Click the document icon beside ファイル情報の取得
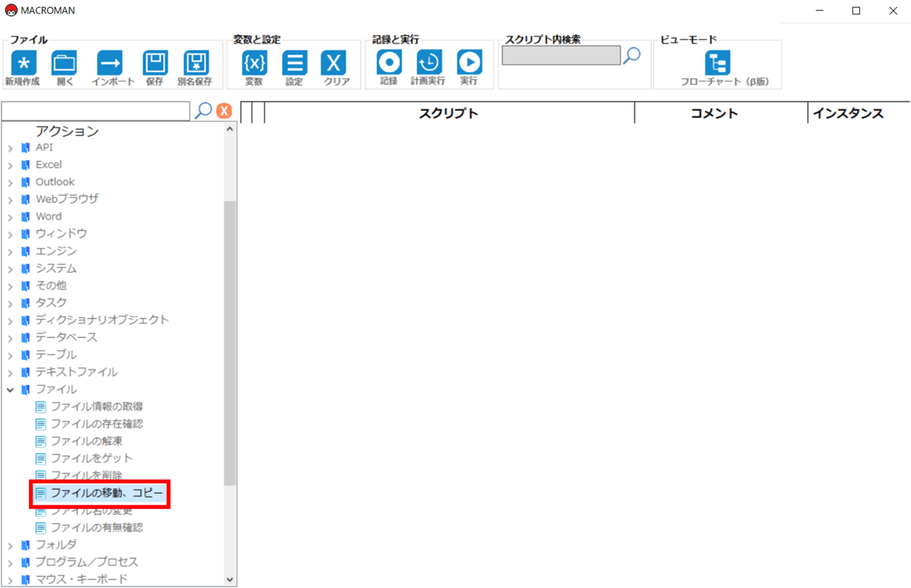The height and width of the screenshot is (588, 911). [41, 407]
